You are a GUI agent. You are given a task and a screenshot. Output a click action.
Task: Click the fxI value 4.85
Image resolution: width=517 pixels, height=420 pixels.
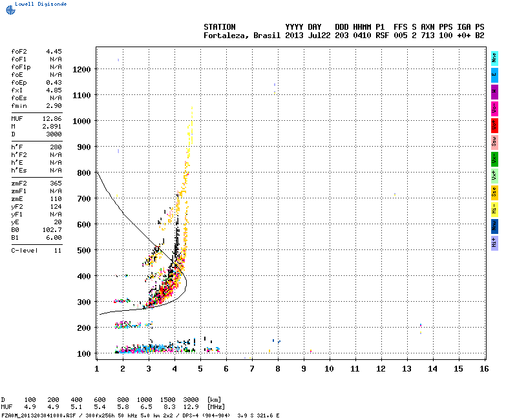click(54, 90)
